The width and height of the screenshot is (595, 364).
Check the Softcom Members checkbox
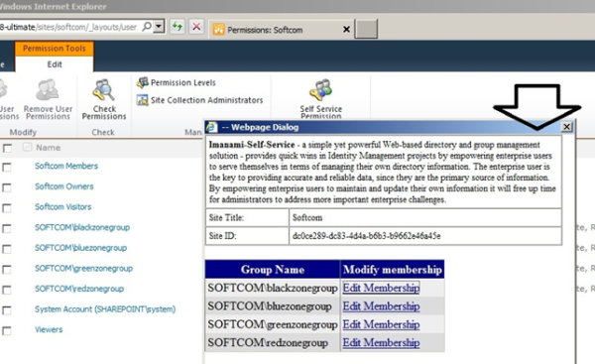pyautogui.click(x=7, y=167)
